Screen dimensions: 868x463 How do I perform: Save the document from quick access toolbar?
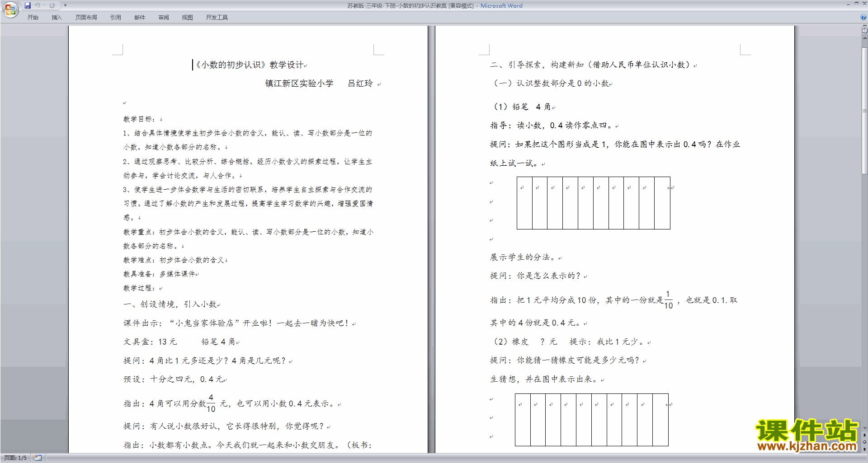pos(28,5)
